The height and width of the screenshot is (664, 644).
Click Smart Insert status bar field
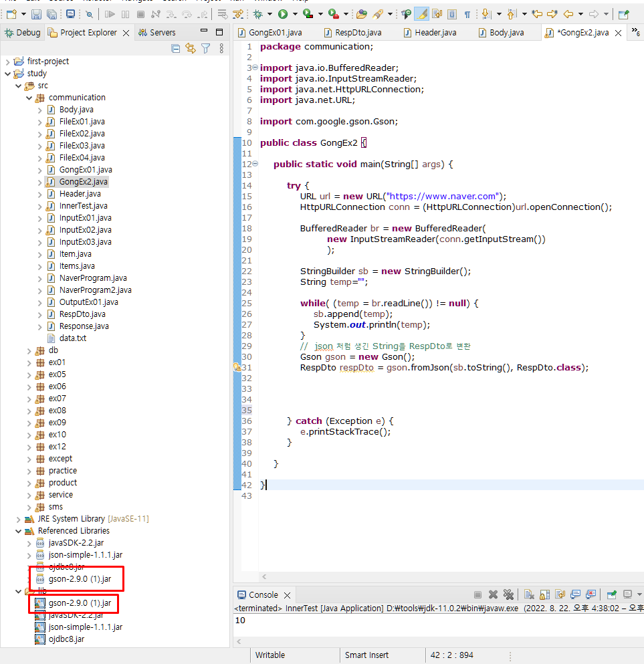point(366,655)
